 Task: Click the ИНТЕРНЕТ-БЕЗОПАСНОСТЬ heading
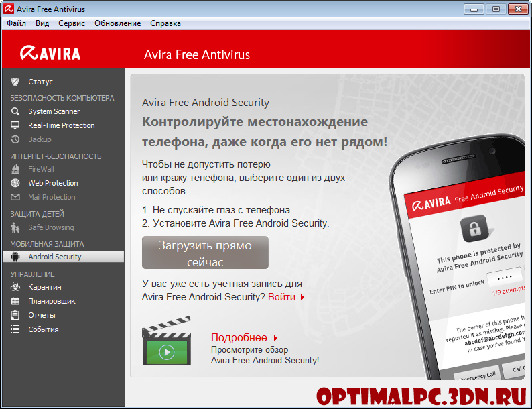pyautogui.click(x=56, y=156)
